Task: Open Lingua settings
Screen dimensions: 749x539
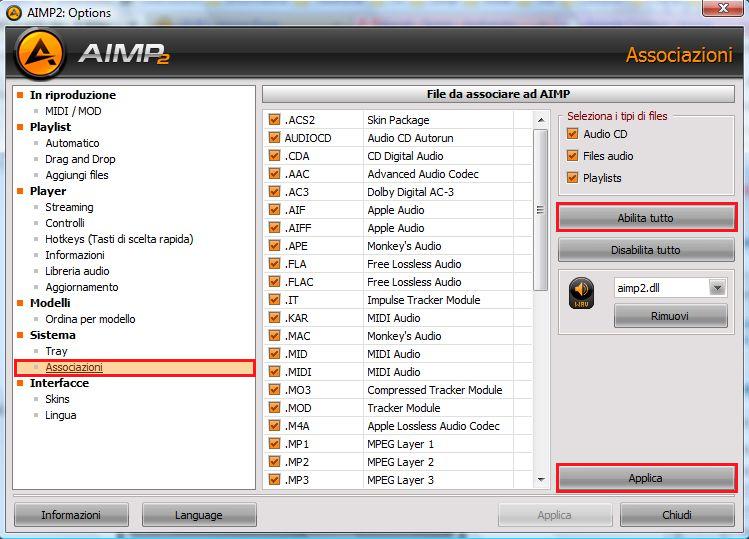Action: click(x=61, y=415)
